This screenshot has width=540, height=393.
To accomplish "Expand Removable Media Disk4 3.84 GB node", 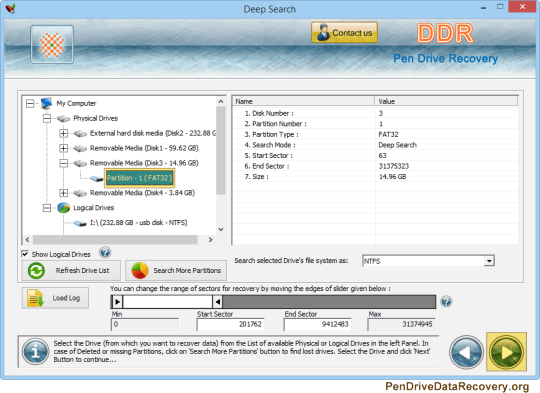I will tap(63, 193).
